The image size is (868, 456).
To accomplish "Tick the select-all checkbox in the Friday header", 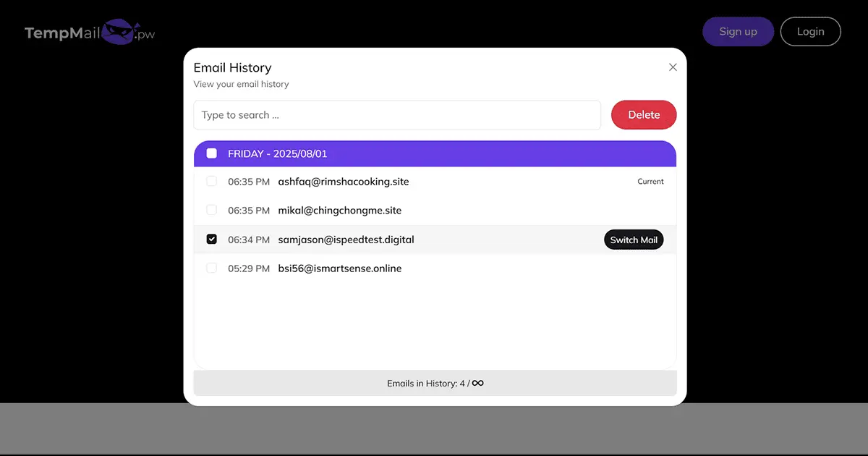I will pyautogui.click(x=212, y=153).
